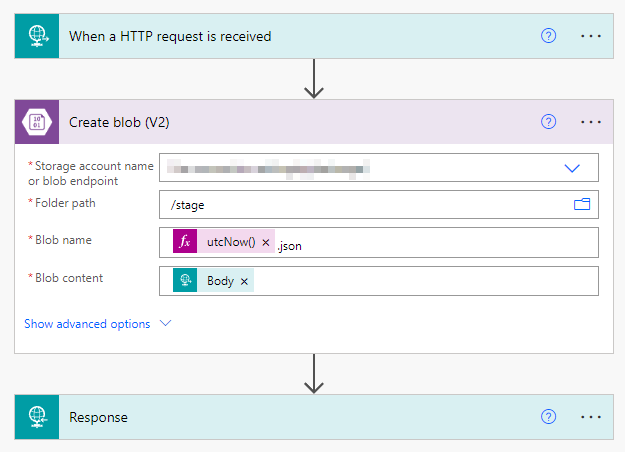Screen dimensions: 625x452
Task: Click the fx expression icon in Blob name
Action: click(185, 243)
